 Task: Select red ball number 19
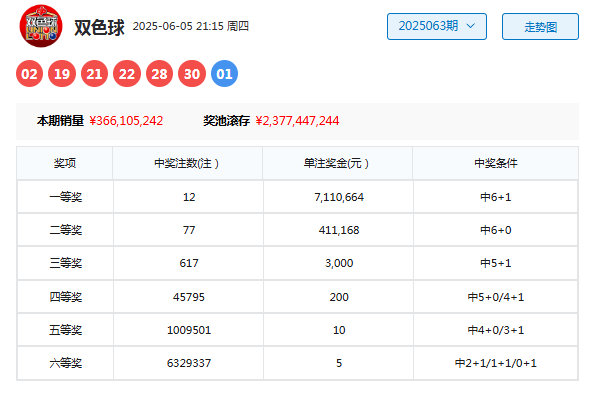click(62, 74)
